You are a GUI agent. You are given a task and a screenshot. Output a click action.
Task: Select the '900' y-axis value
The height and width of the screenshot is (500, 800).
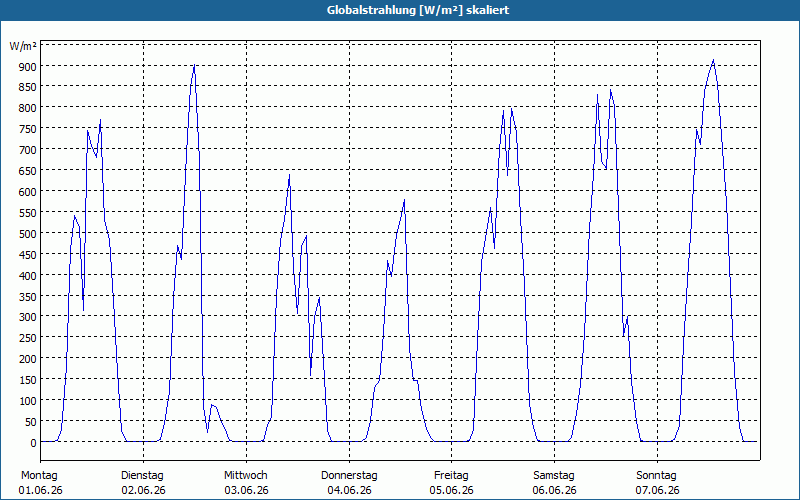point(28,66)
